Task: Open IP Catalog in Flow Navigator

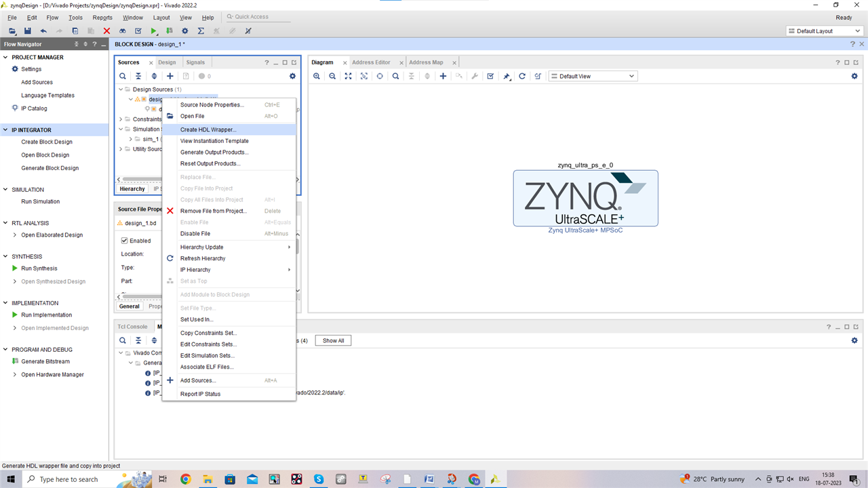Action: (35, 108)
